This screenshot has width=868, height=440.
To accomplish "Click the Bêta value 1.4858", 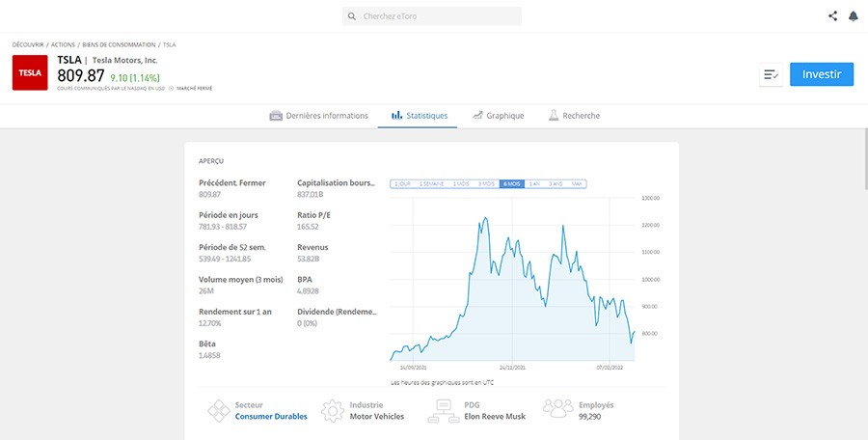I will (209, 355).
